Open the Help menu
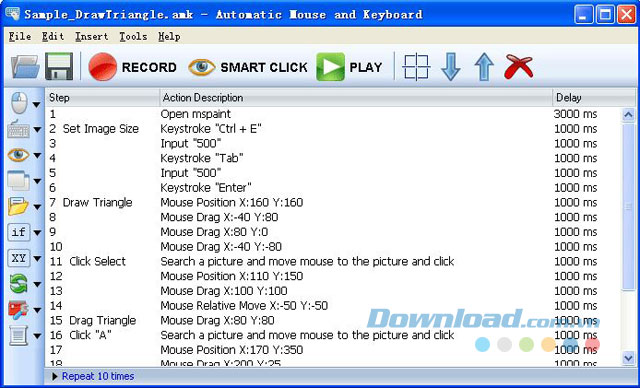Viewport: 640px width, 388px height. click(x=169, y=36)
